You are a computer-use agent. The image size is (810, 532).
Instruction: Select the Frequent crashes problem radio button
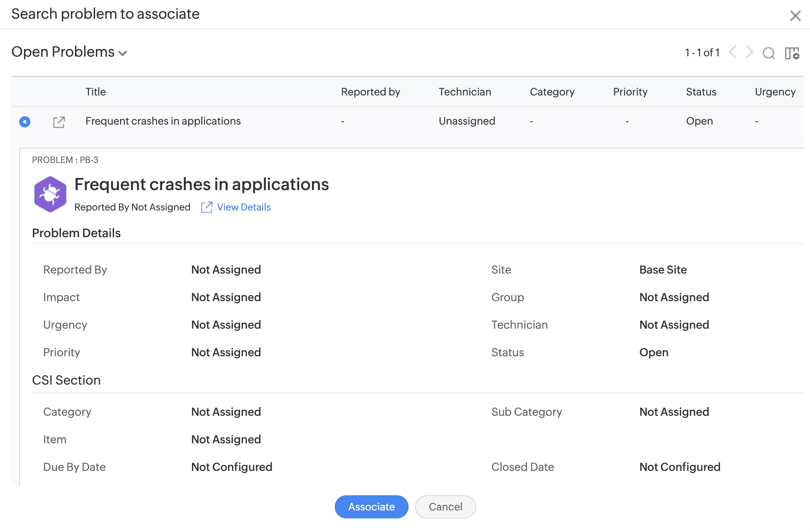(x=25, y=121)
